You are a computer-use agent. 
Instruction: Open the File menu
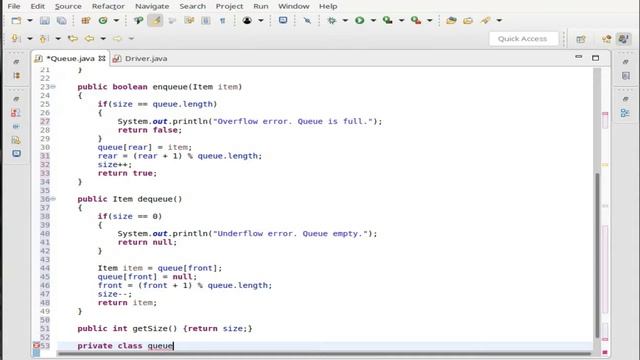tap(14, 6)
